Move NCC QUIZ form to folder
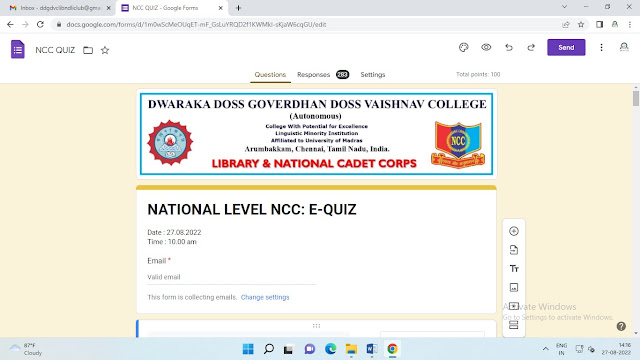 click(x=88, y=50)
